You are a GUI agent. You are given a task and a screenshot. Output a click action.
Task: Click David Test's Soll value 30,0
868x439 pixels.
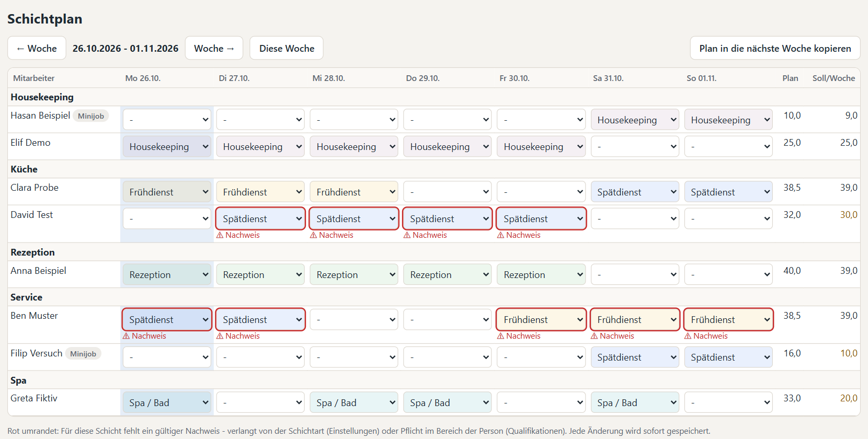849,215
